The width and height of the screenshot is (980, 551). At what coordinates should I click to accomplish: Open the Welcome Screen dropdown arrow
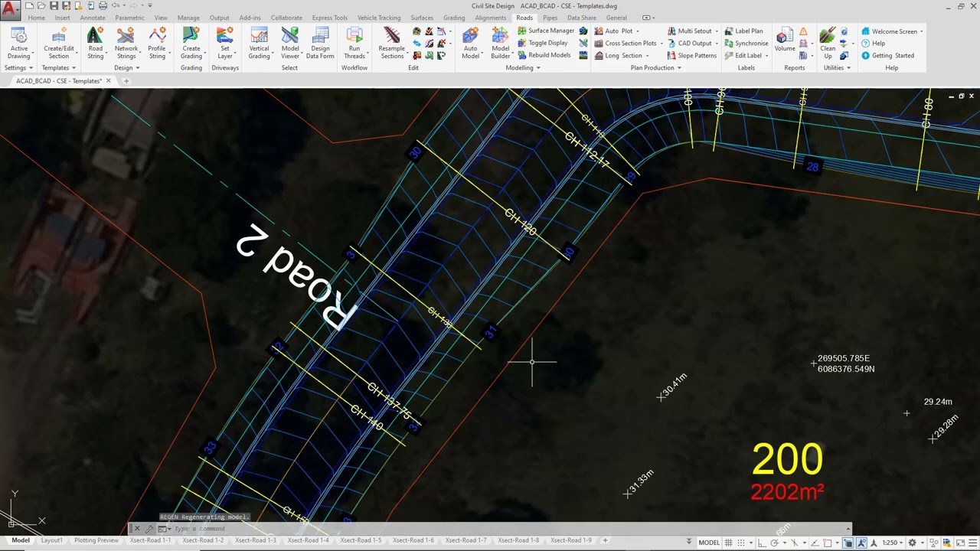(x=921, y=31)
